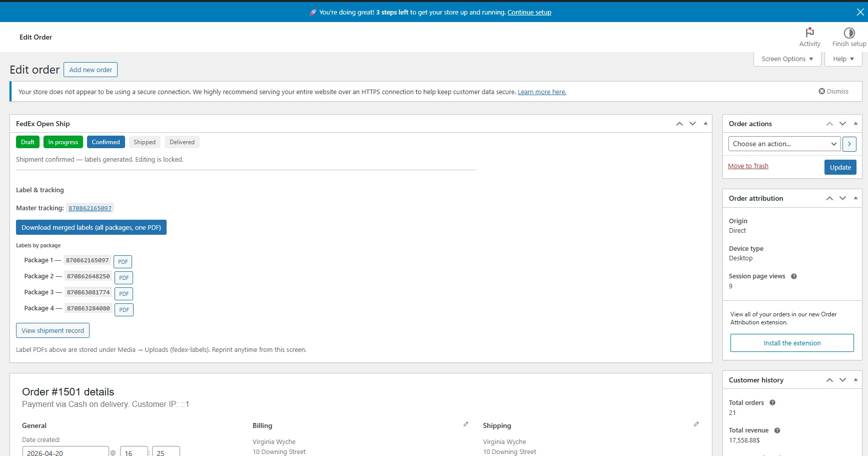
Task: Move Customer history panel down
Action: pyautogui.click(x=842, y=380)
